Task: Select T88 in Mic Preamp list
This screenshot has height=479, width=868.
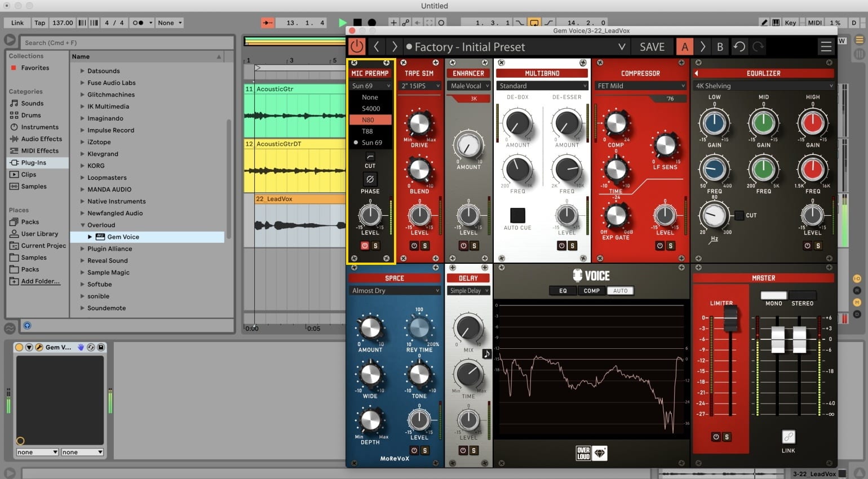Action: [x=370, y=131]
